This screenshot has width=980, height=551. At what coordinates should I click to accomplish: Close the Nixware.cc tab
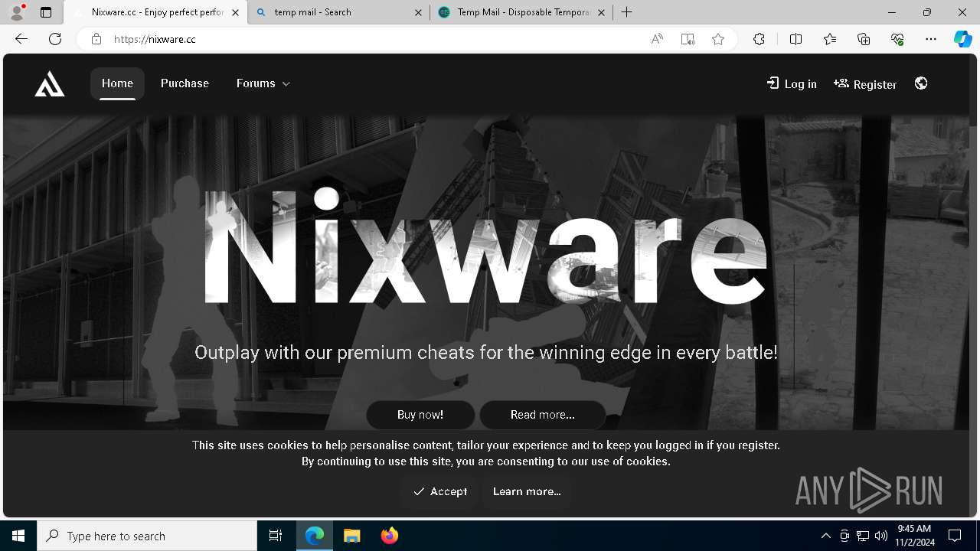point(235,12)
